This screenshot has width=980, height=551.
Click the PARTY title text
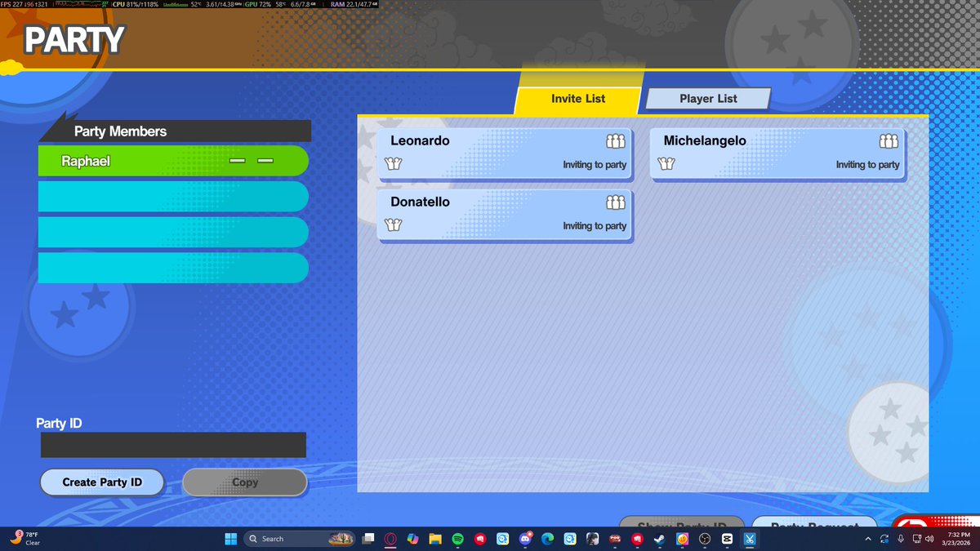coord(74,39)
